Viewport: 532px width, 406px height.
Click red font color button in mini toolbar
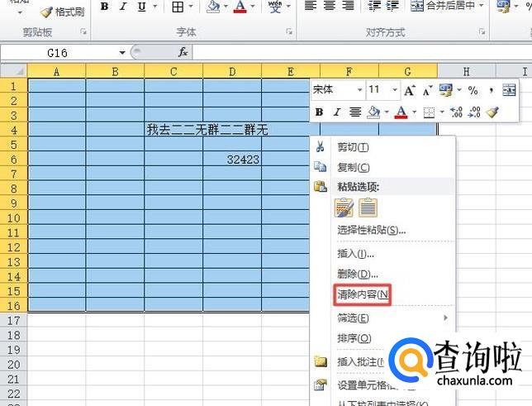tap(401, 112)
